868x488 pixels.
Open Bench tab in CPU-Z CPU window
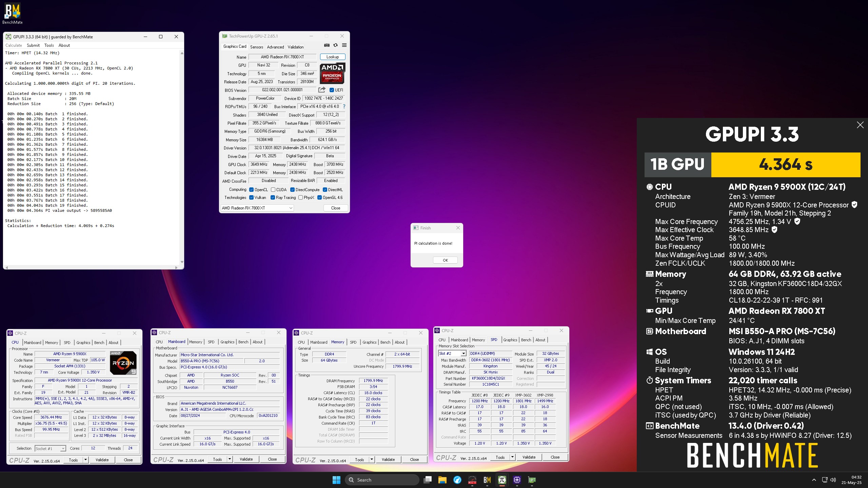pos(99,343)
